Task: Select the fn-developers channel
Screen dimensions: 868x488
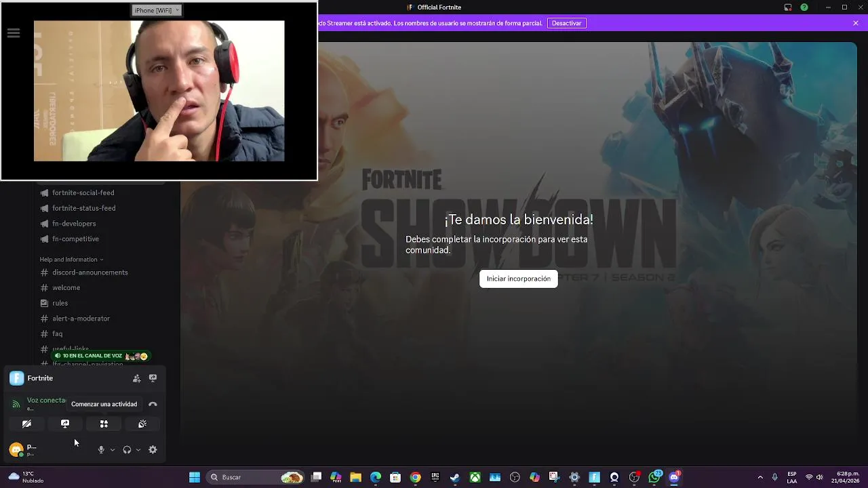Action: [74, 224]
